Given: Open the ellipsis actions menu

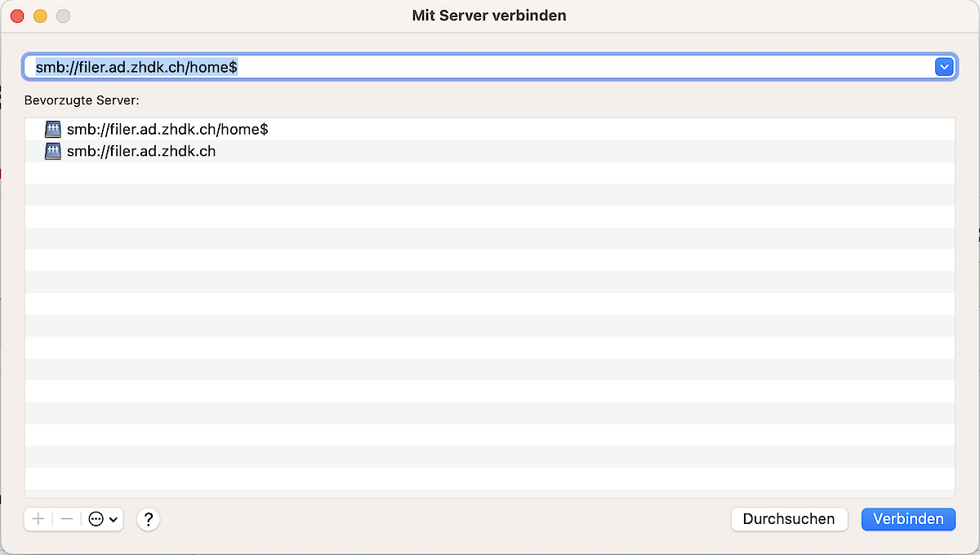Looking at the screenshot, I should tap(96, 519).
